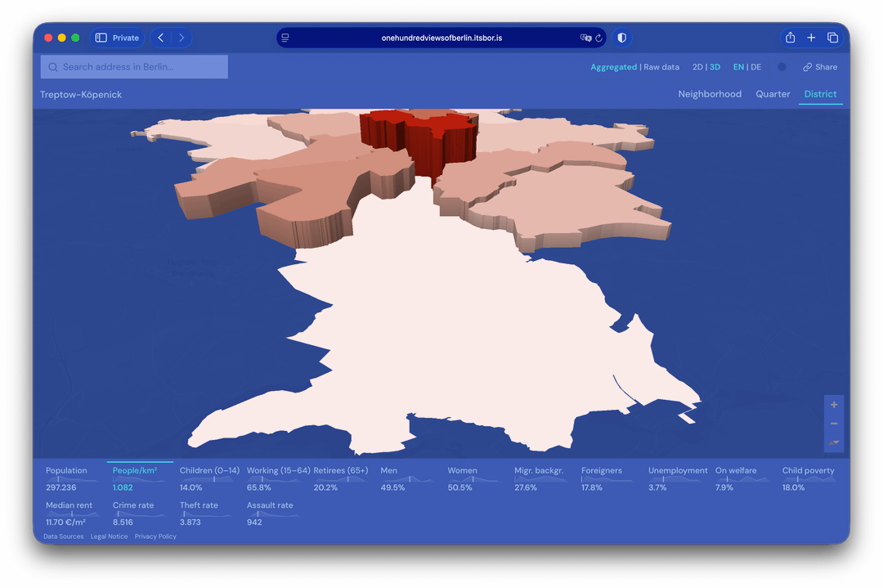Switch the map to 2D view
This screenshot has height=588, width=883.
click(x=697, y=67)
